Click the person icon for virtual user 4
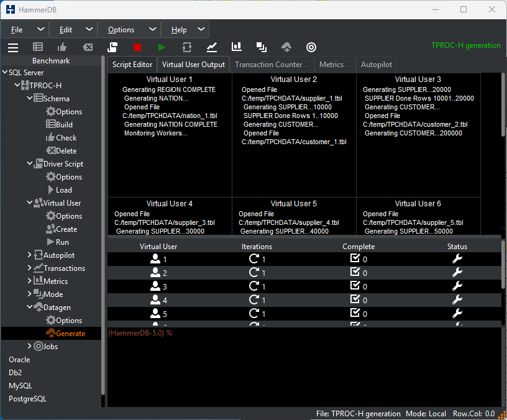This screenshot has width=507, height=420. click(x=155, y=299)
